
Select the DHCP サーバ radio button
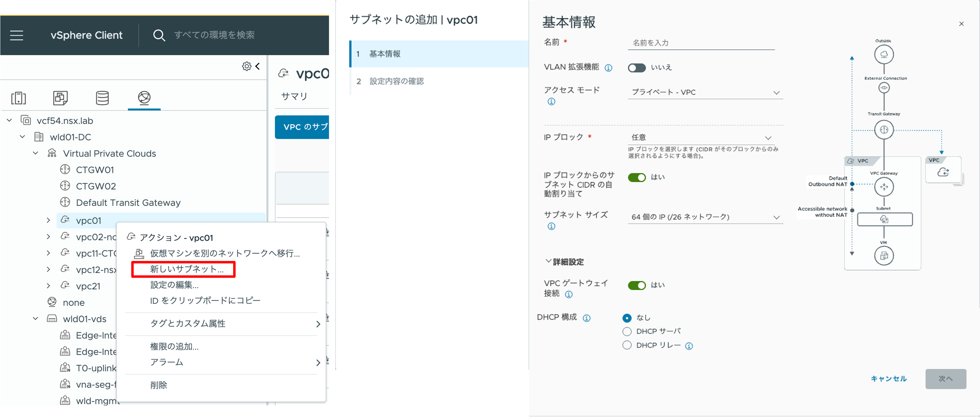[627, 332]
